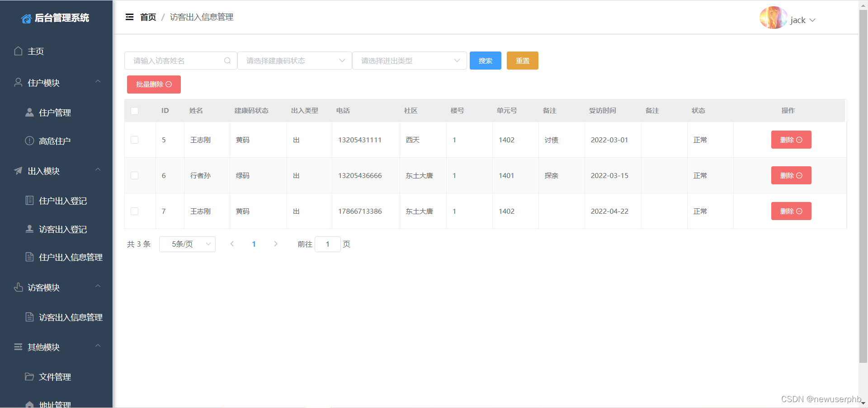Click the 文件管理 folder icon

click(29, 376)
